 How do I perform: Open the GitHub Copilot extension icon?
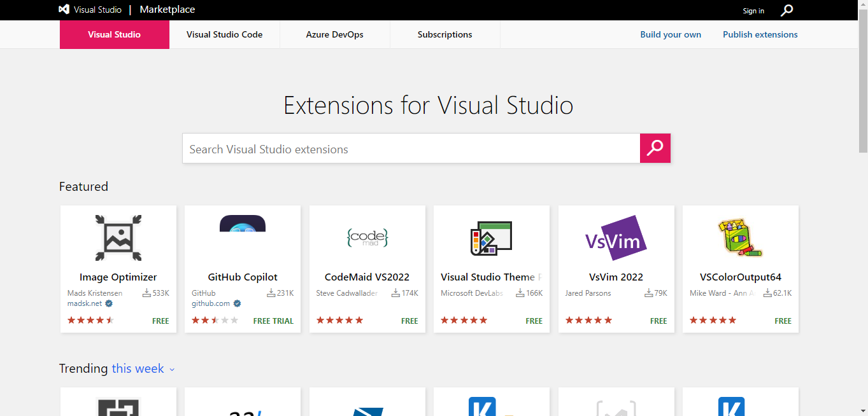point(243,224)
